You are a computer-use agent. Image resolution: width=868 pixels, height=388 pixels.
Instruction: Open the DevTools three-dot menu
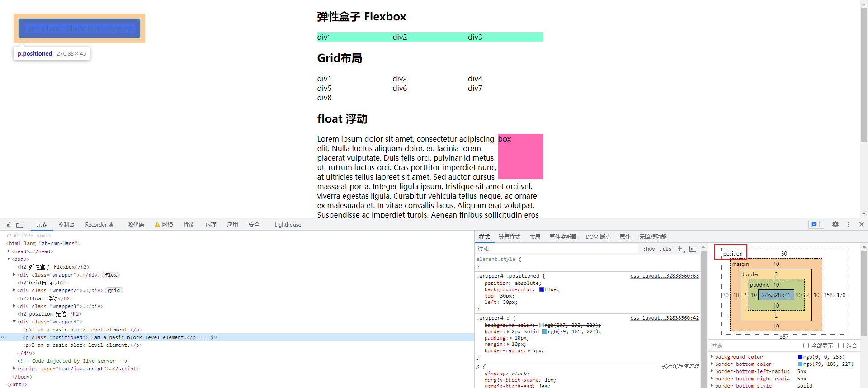pyautogui.click(x=848, y=224)
